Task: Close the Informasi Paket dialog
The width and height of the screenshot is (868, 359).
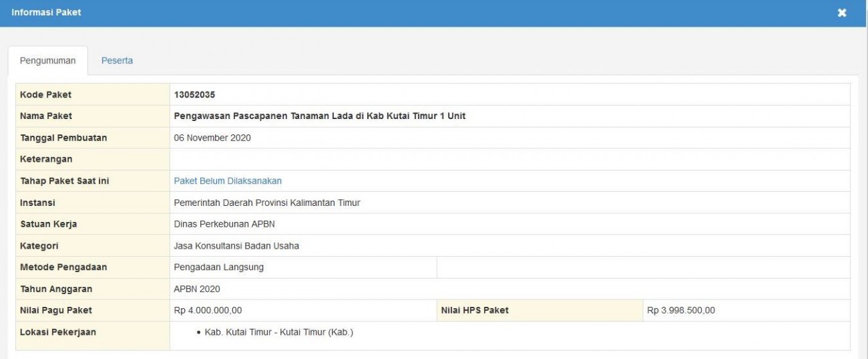Action: click(842, 13)
